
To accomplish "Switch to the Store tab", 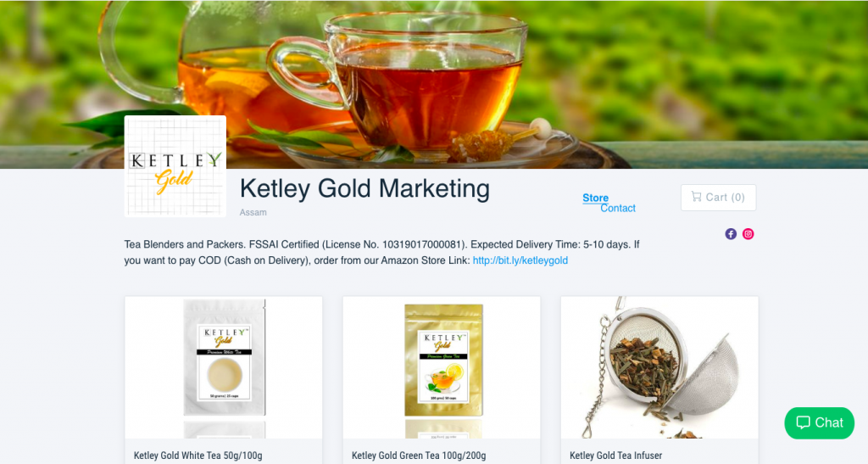I will tap(595, 198).
